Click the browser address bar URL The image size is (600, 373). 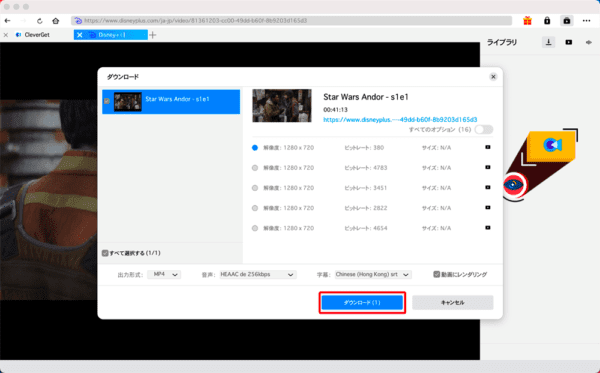click(x=292, y=21)
